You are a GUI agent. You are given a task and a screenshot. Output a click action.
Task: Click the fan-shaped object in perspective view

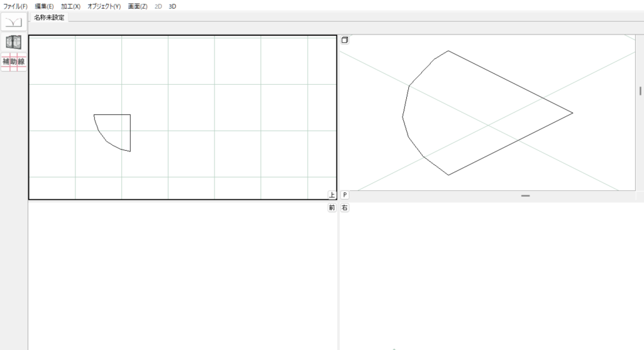pos(478,113)
